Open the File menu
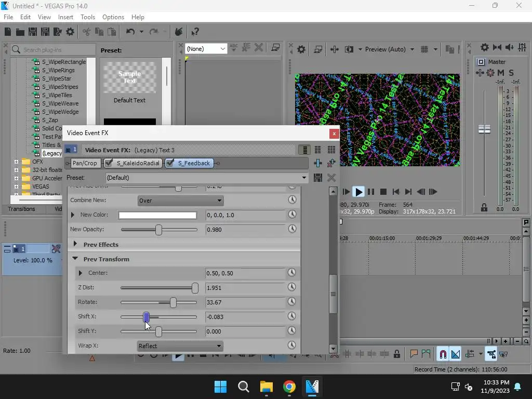 point(8,17)
